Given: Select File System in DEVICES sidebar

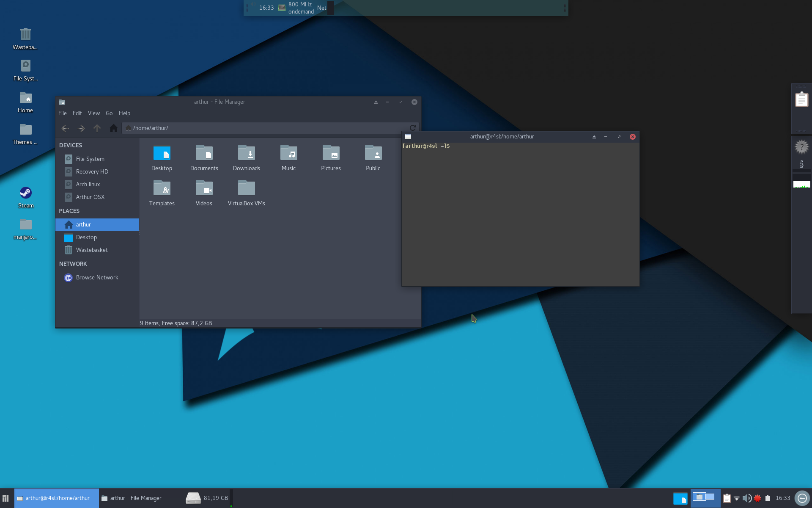Looking at the screenshot, I should click(97, 159).
